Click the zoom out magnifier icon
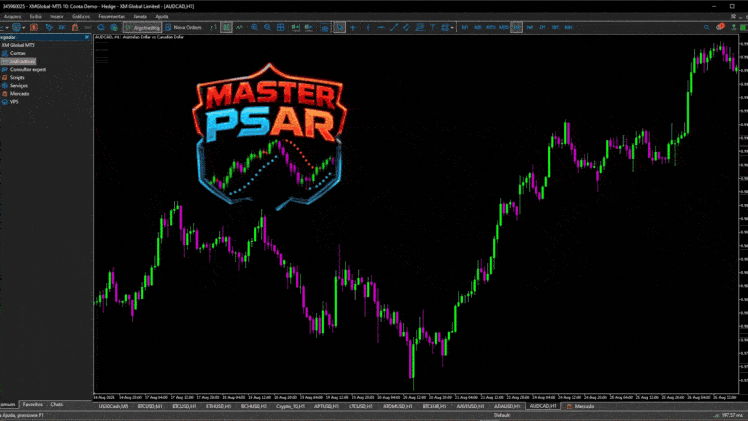 pos(268,27)
